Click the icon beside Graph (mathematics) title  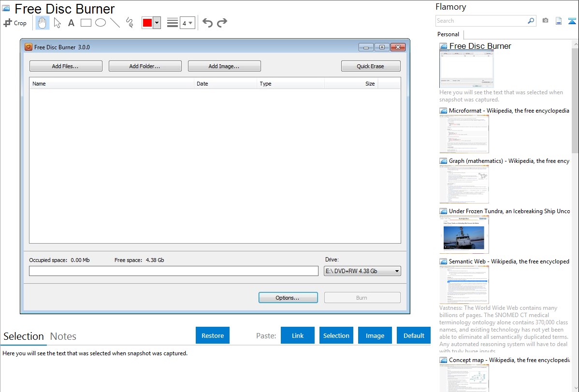coord(443,161)
